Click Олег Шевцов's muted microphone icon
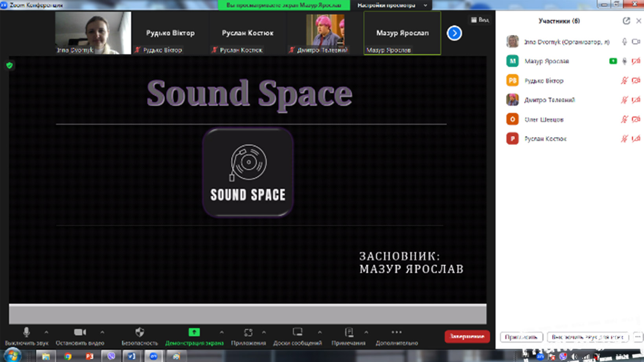 point(624,119)
